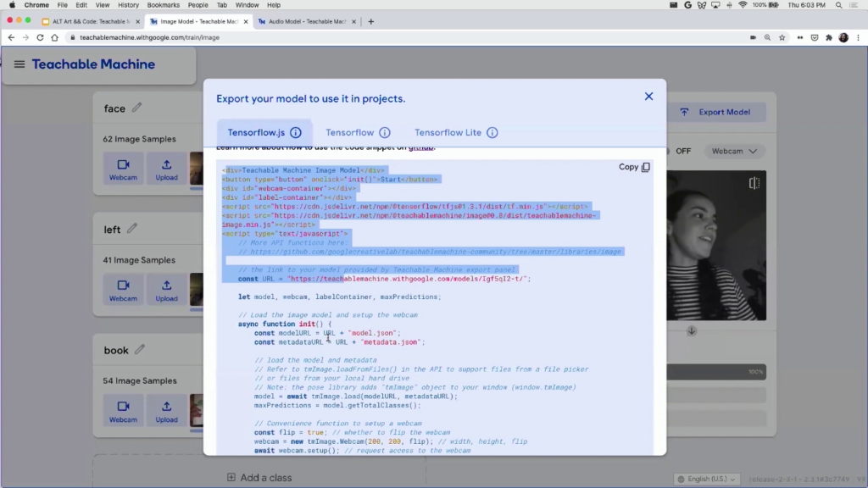The image size is (868, 488).
Task: Click the address bar URL
Action: tap(149, 37)
